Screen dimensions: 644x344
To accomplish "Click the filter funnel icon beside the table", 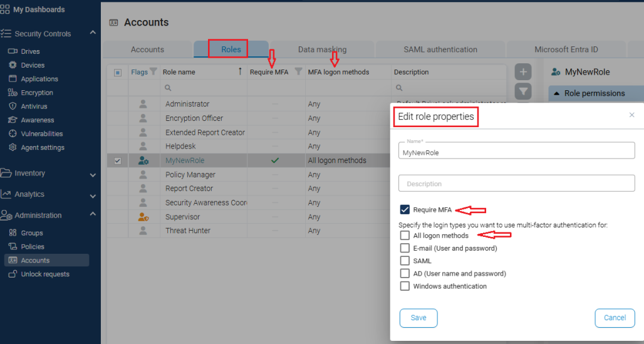I will (x=523, y=91).
